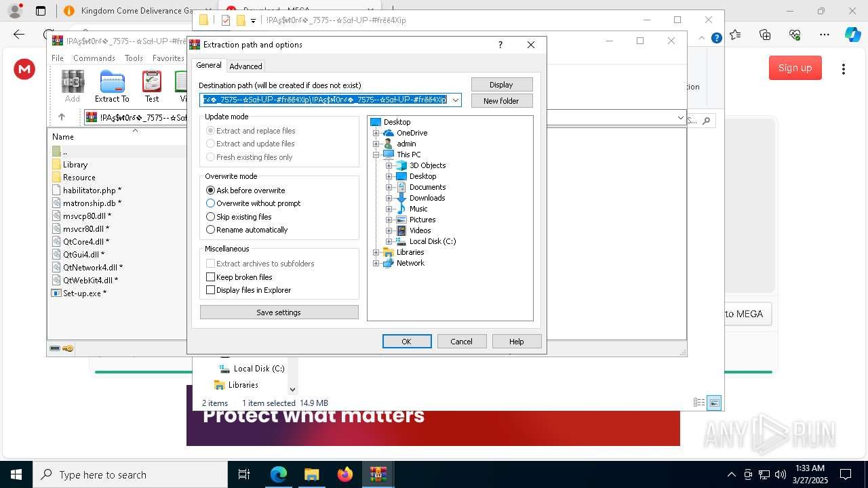The width and height of the screenshot is (868, 488).
Task: Click the Windows Start button
Action: 16,474
